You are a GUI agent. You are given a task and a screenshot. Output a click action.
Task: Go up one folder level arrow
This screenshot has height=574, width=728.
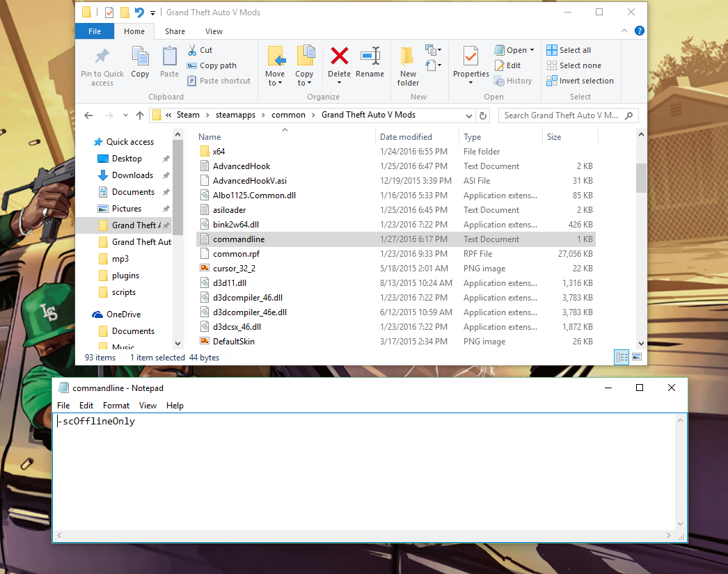140,115
